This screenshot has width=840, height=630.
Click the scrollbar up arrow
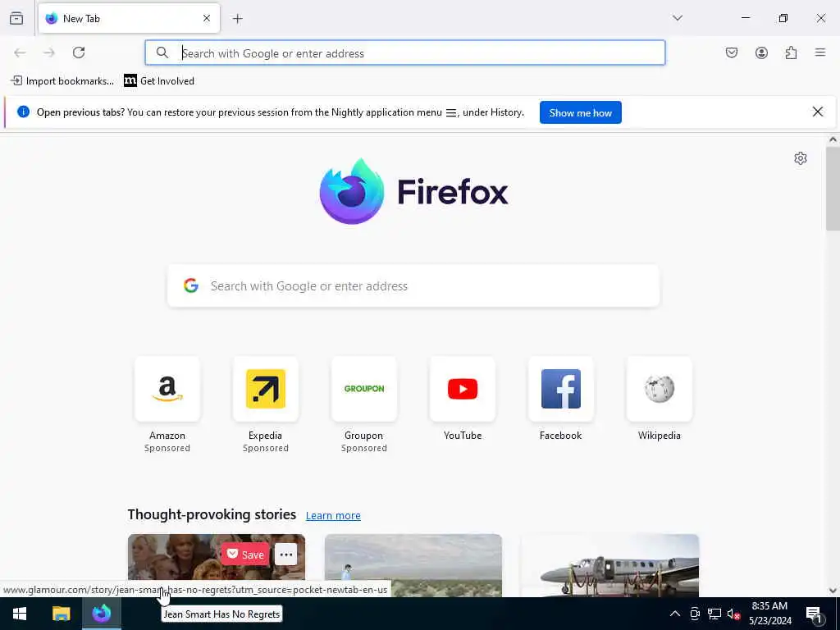(833, 139)
